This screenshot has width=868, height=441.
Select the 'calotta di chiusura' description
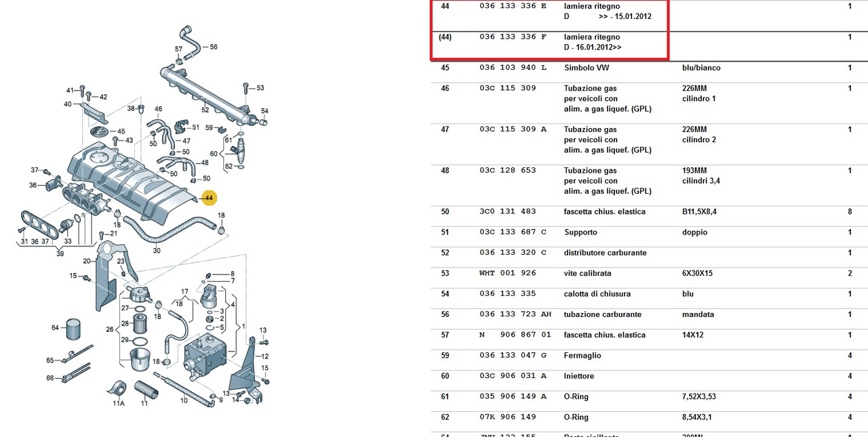click(x=597, y=294)
